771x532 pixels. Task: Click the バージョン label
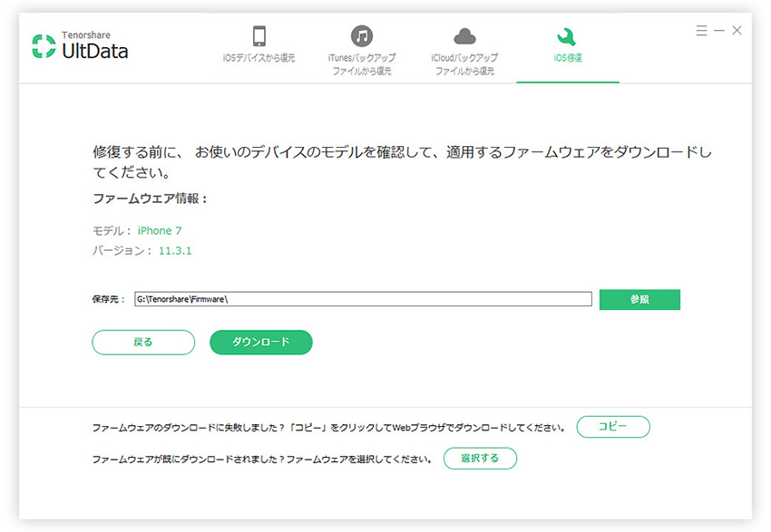coord(122,251)
